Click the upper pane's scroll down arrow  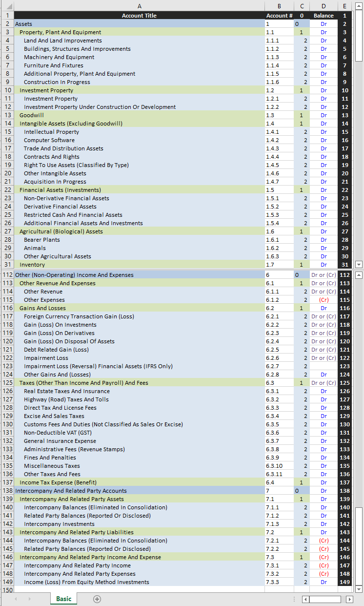point(360,265)
